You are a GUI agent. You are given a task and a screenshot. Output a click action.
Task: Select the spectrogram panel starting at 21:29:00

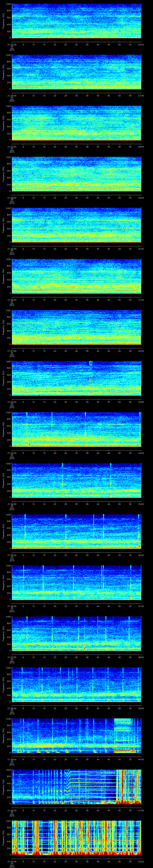pyautogui.click(x=77, y=225)
